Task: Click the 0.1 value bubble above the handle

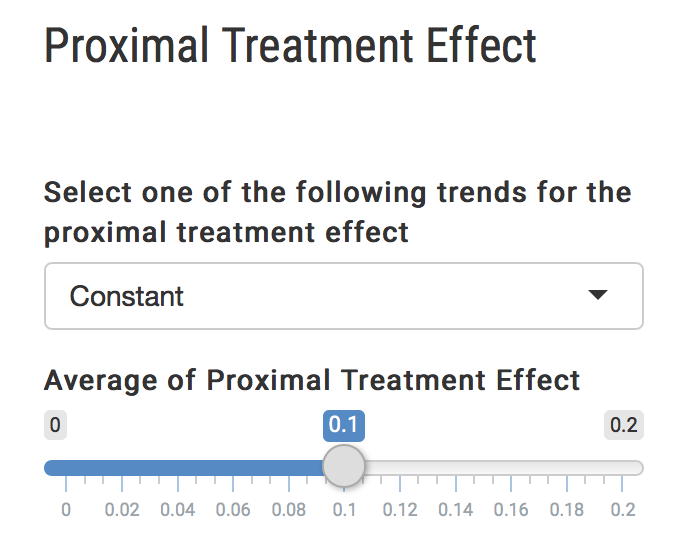Action: point(344,425)
